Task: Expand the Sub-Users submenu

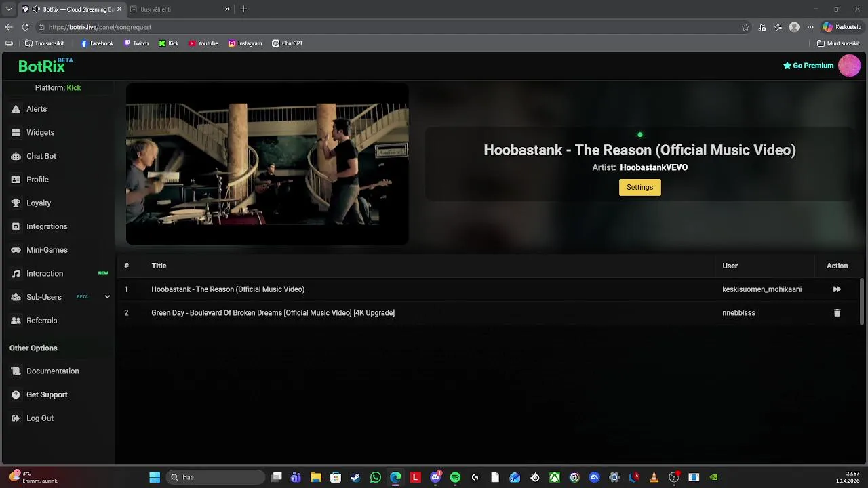Action: [x=107, y=297]
